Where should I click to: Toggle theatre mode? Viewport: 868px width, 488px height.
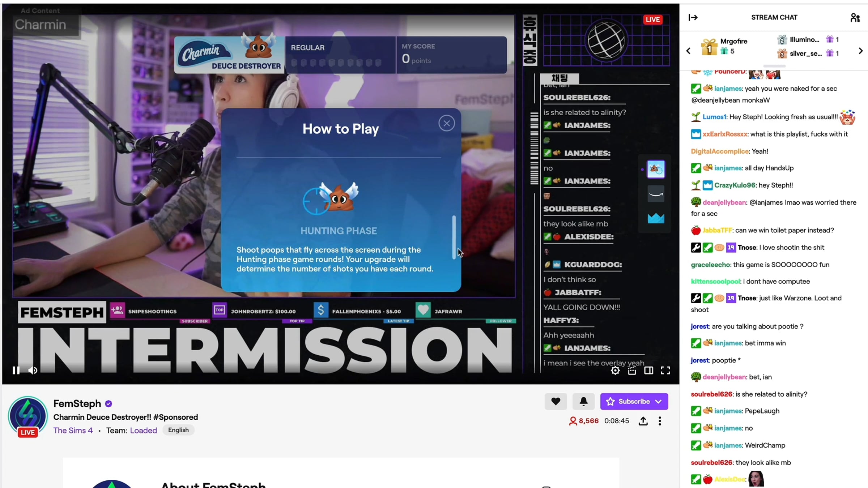tap(648, 371)
